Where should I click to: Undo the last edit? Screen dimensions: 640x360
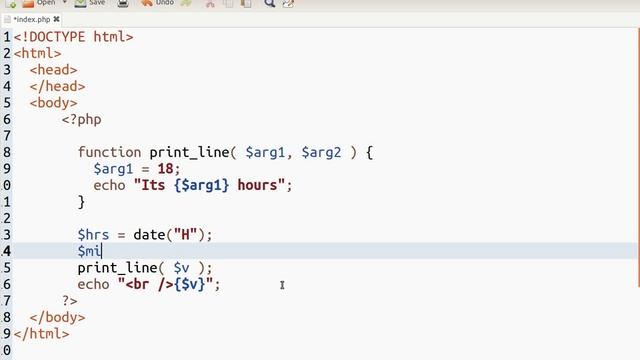[x=157, y=3]
